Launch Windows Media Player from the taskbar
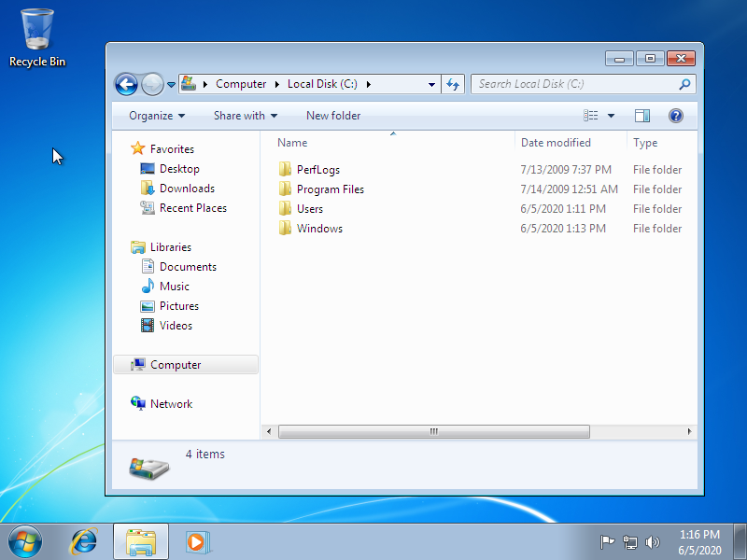Screen dimensions: 747x560 tap(197, 542)
